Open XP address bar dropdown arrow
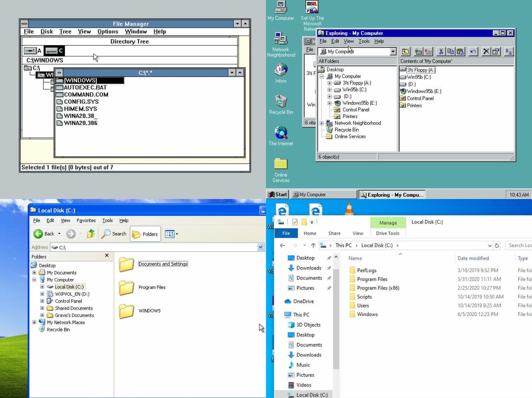The image size is (532, 398). click(x=260, y=247)
